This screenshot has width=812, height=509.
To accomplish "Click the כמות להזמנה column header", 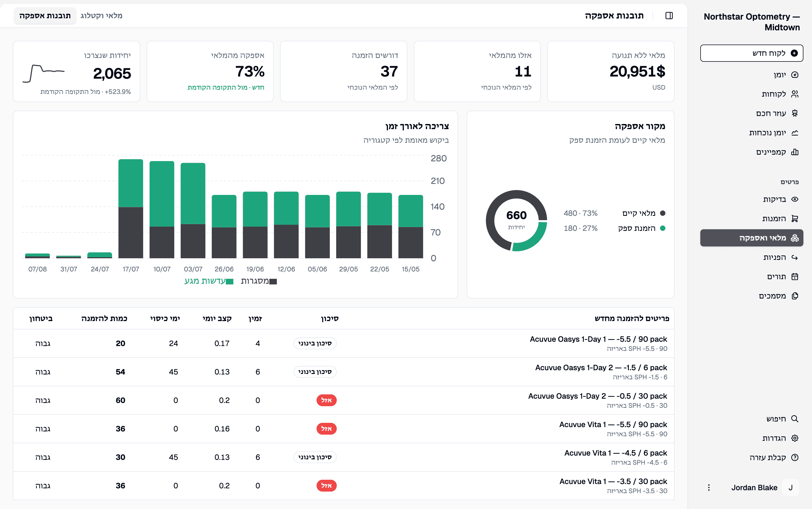I will pyautogui.click(x=104, y=318).
